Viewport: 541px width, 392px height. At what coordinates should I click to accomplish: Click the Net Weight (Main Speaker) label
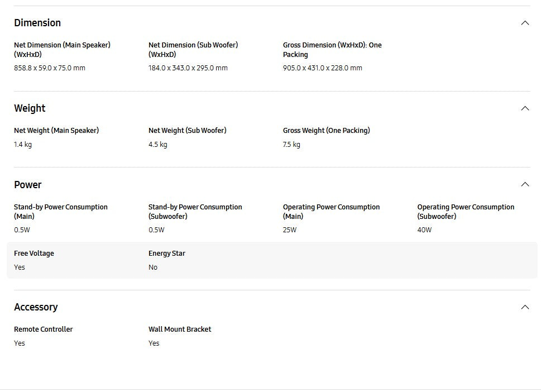(x=56, y=131)
